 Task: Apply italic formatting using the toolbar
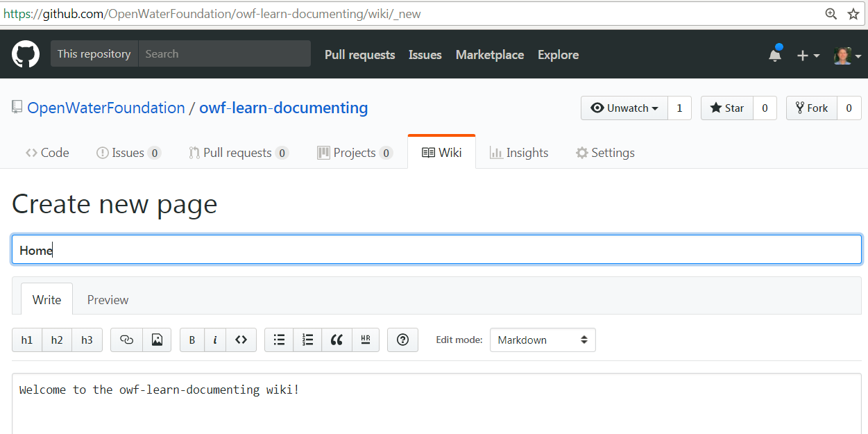pyautogui.click(x=216, y=340)
